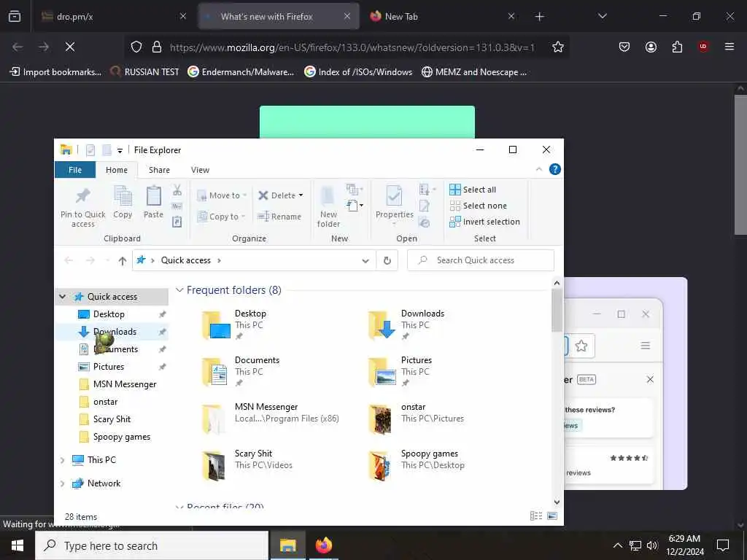Go up one folder level arrow
747x560 pixels.
click(x=123, y=260)
